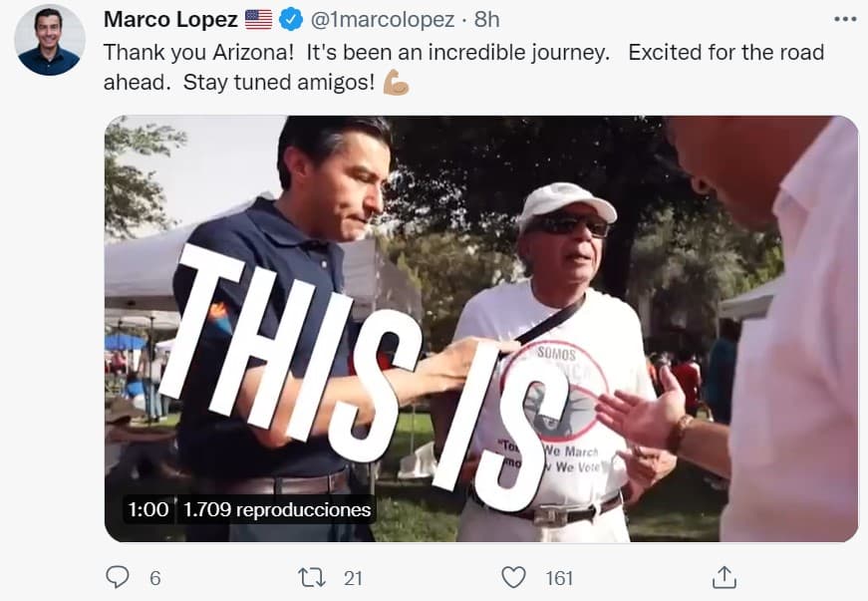Click Marco Lopez profile avatar
Screen dimensions: 868x601
pyautogui.click(x=50, y=41)
